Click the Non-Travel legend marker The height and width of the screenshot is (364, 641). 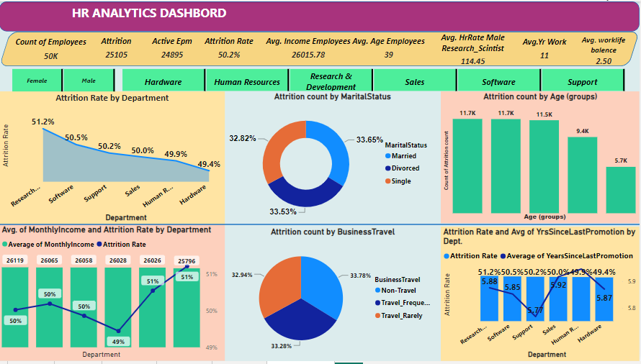[378, 290]
